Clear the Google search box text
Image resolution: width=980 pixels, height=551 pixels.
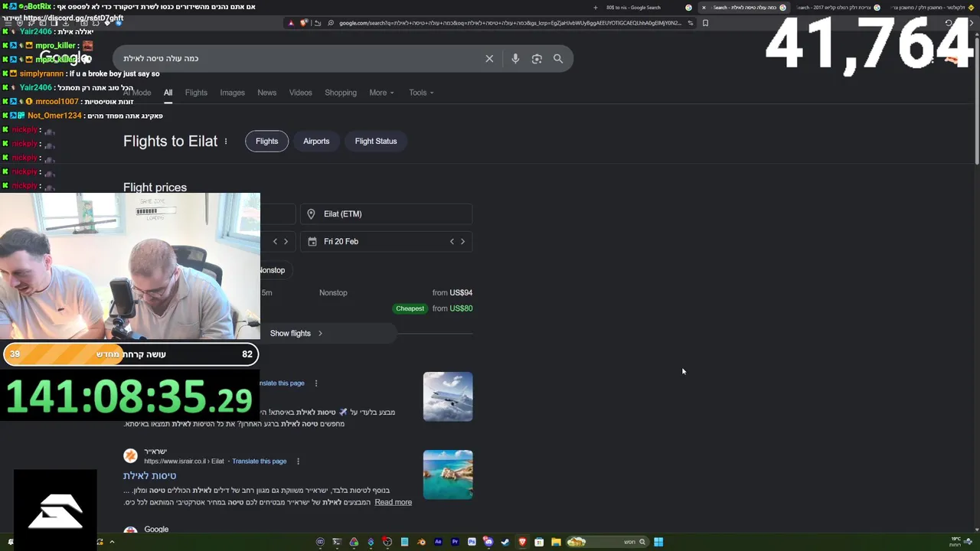click(489, 59)
